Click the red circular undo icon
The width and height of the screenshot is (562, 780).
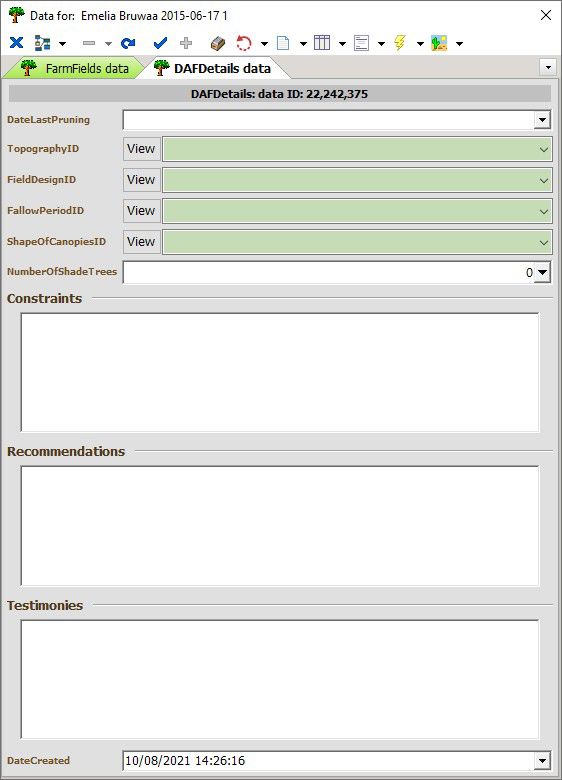(x=244, y=43)
